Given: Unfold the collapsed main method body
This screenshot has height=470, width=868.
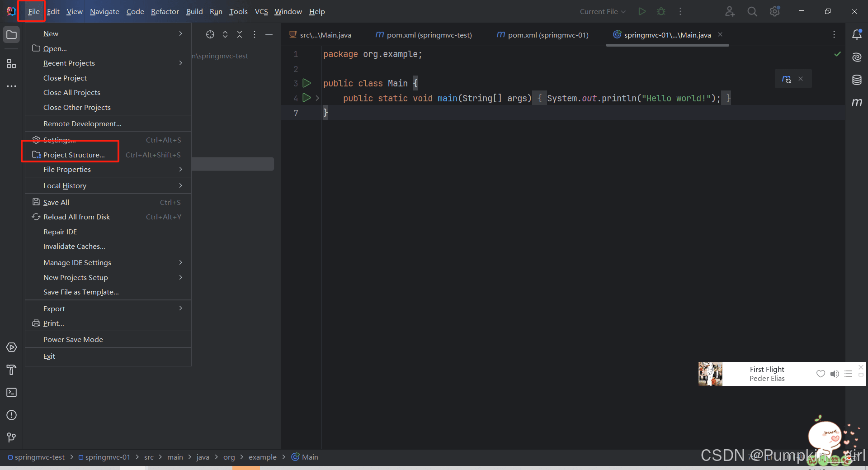Looking at the screenshot, I should coord(317,98).
